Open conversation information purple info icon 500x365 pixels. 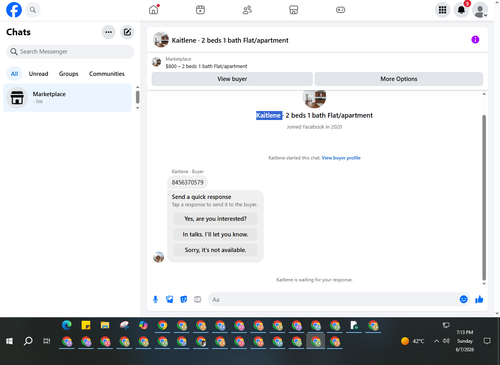(475, 40)
